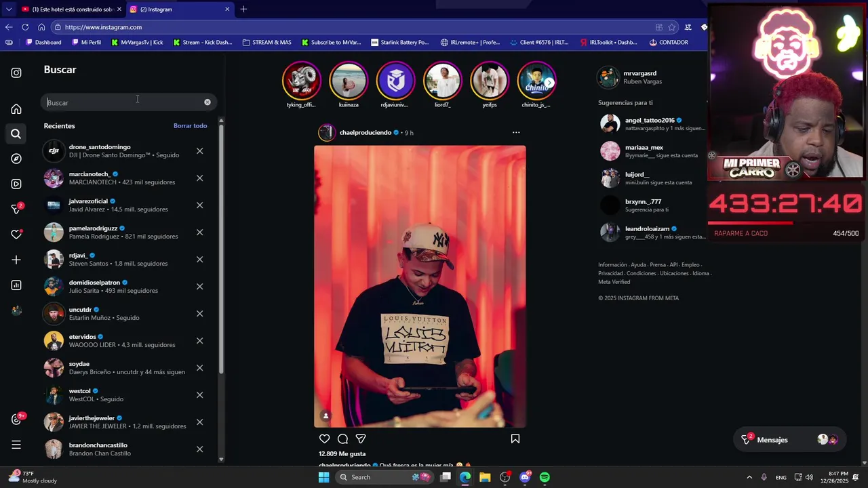Open Instagram Home from the sidebar
The height and width of the screenshot is (488, 868).
(16, 109)
